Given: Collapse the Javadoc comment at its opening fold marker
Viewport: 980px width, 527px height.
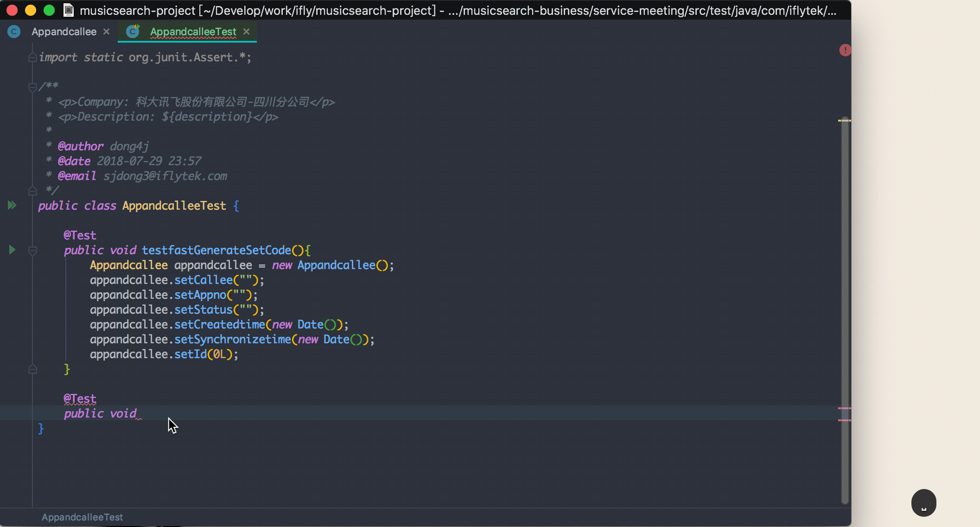Looking at the screenshot, I should click(32, 87).
